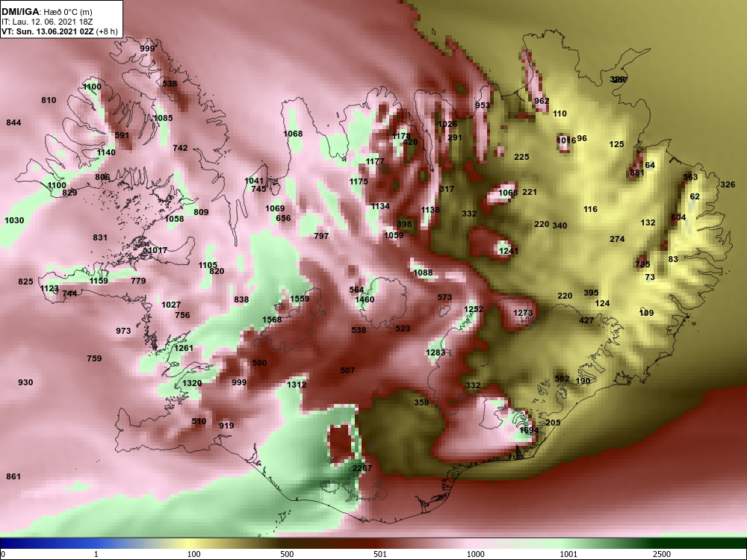Viewport: 747px width, 560px height.
Task: Select the "IT: Lau. 12. 06. 2021 18Z" line
Action: coord(46,22)
